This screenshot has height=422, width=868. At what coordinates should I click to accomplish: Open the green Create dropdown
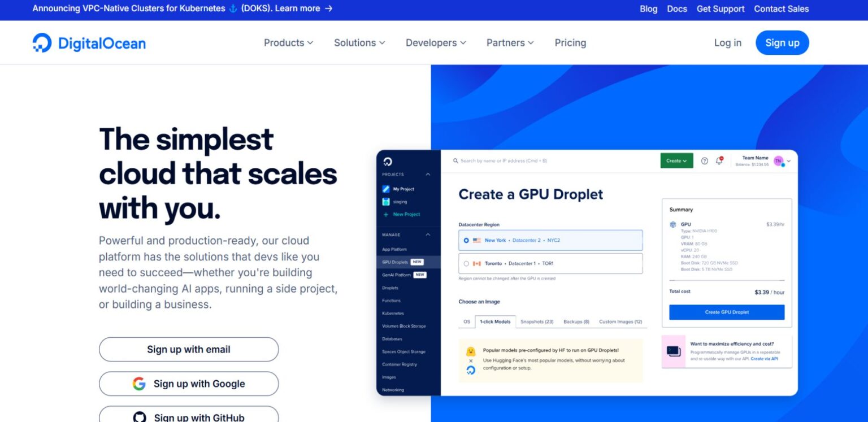(676, 161)
